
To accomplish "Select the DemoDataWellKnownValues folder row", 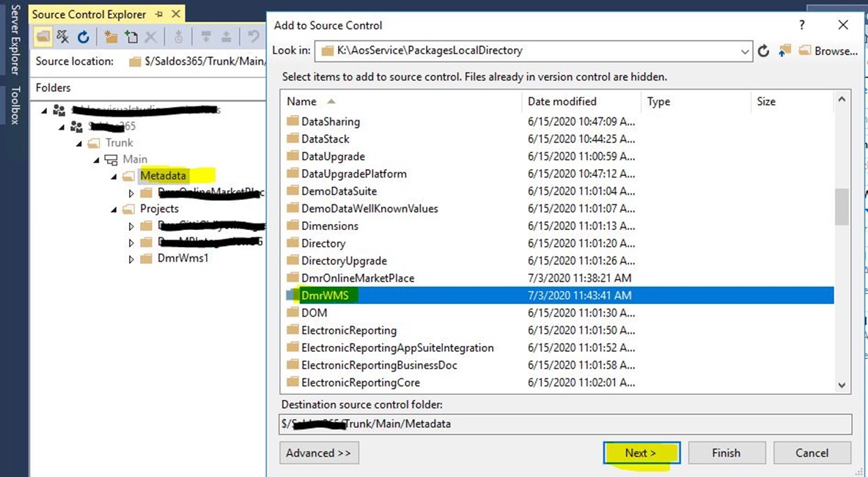I will [x=559, y=209].
